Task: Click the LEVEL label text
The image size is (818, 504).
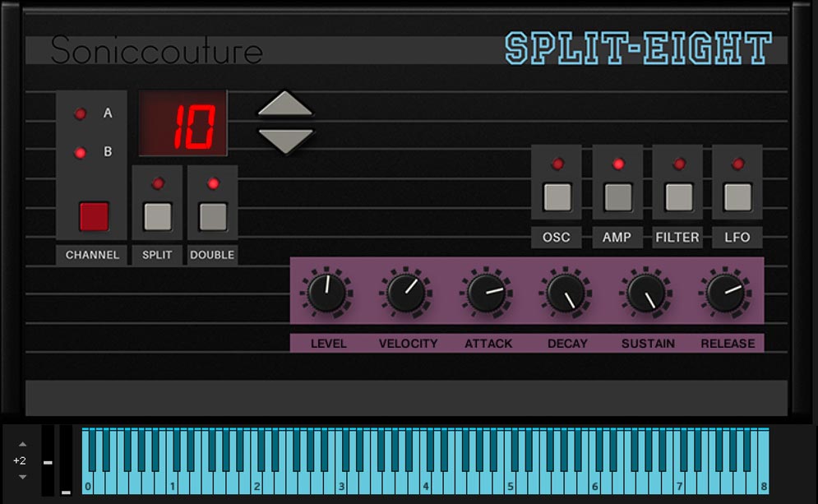Action: 328,344
